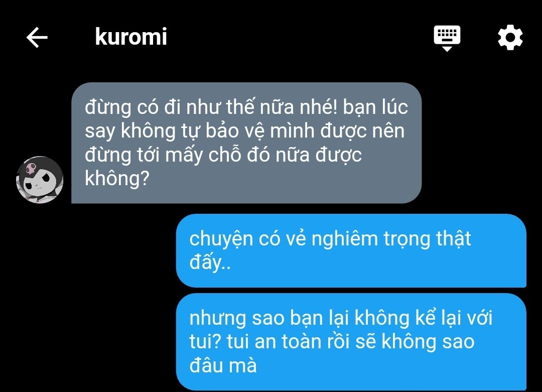Viewport: 542px width, 392px height.
Task: Open chat settings via gear icon
Action: click(510, 37)
